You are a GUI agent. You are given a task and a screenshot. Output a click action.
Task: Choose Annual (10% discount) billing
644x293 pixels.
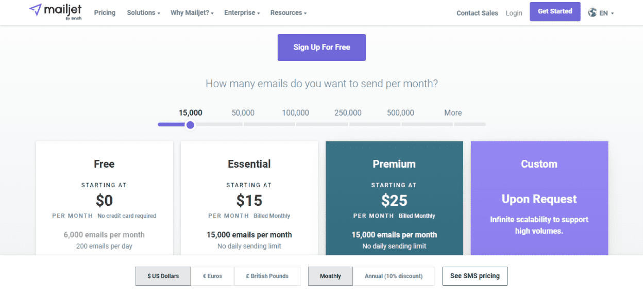click(x=394, y=276)
